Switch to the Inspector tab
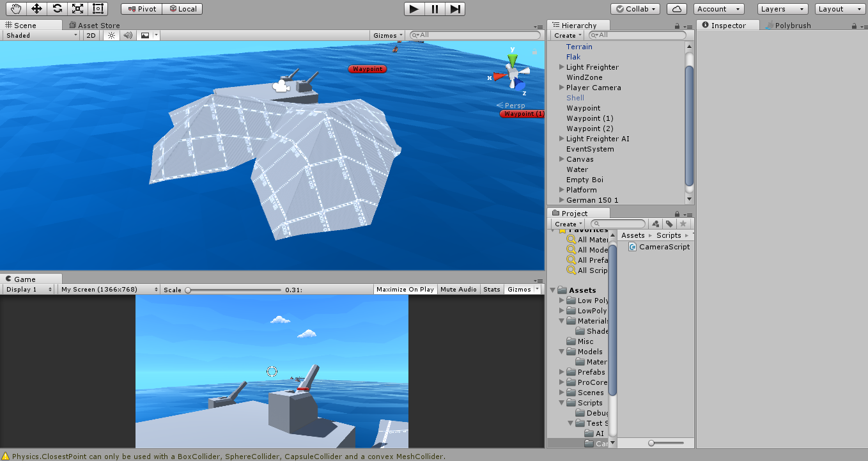The image size is (868, 461). pyautogui.click(x=729, y=26)
